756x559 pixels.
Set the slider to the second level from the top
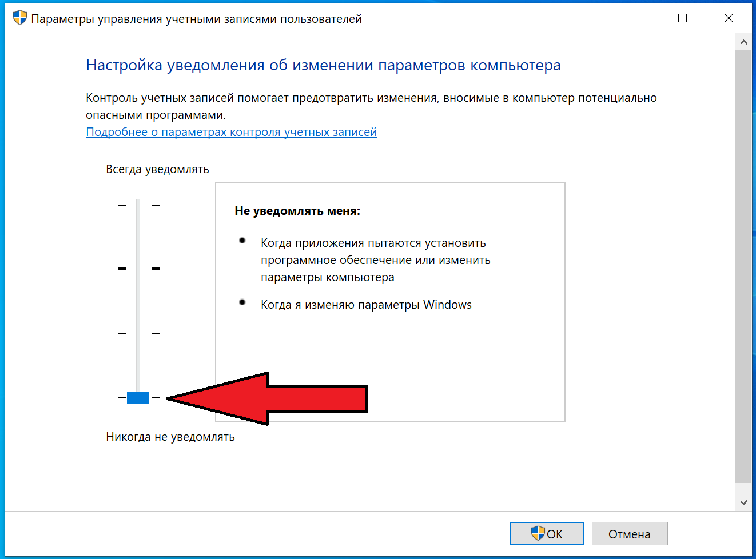tap(138, 269)
